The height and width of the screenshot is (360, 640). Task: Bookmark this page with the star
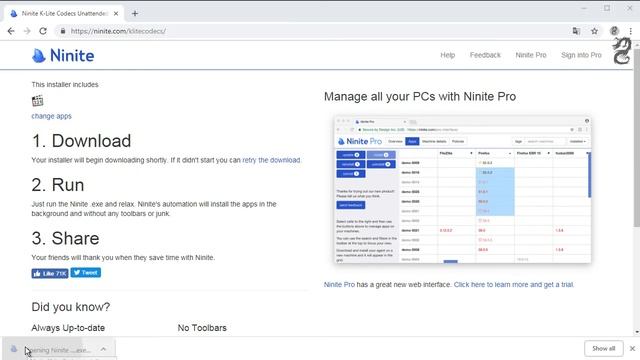coord(594,31)
